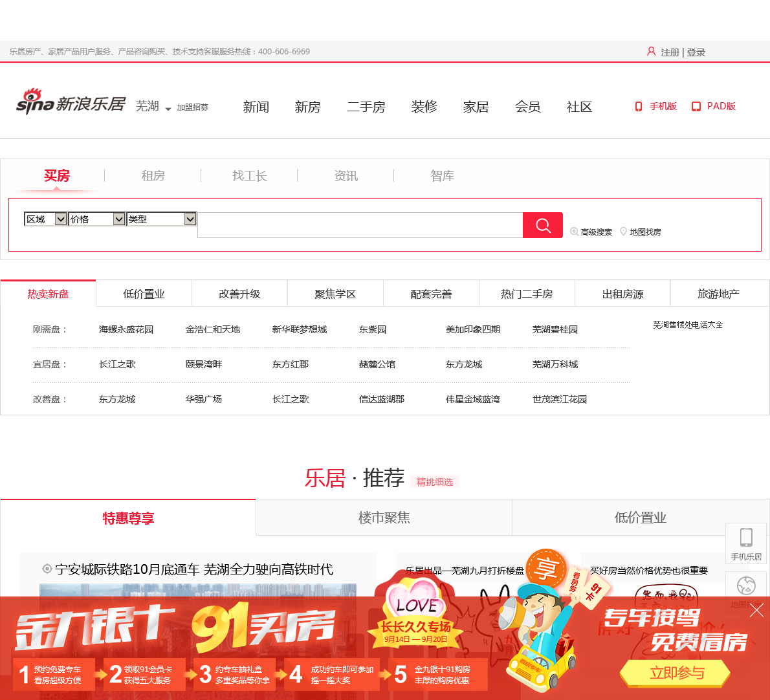770x700 pixels.
Task: Select the 买房 search tab
Action: 57,176
